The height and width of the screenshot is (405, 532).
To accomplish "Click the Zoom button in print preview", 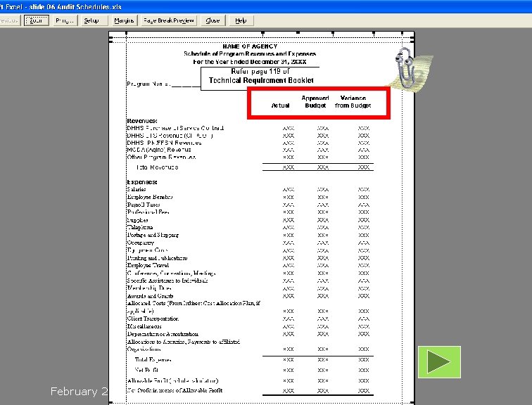I will click(x=37, y=20).
